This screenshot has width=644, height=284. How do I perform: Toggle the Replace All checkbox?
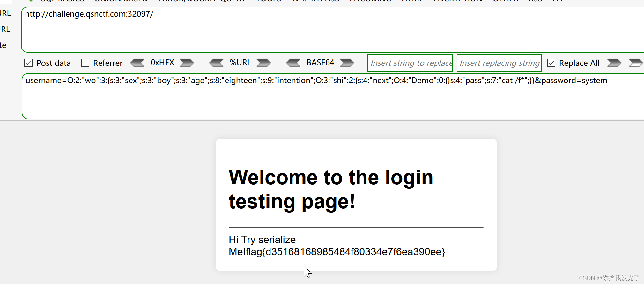(551, 63)
